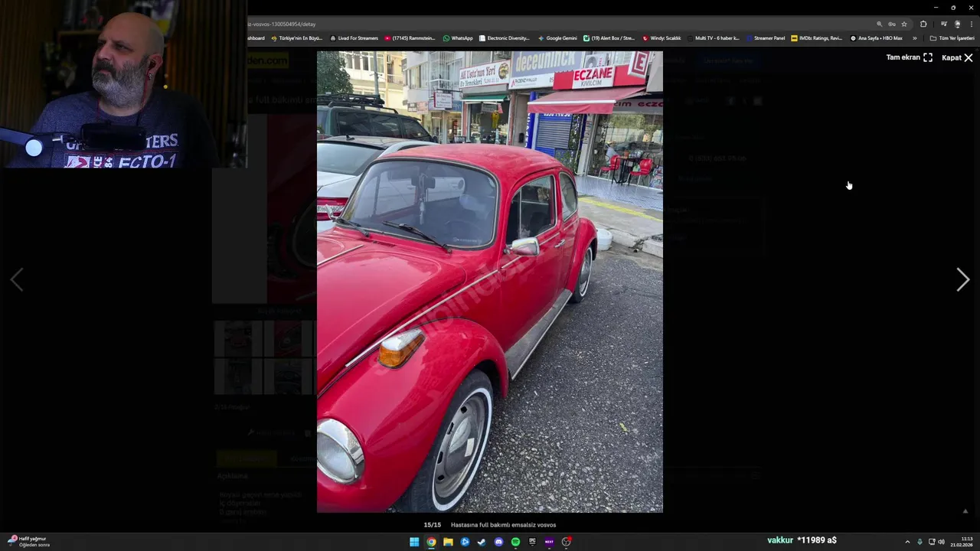Viewport: 980px width, 551px height.
Task: Open the Tüm Yer İşaretleri folder
Action: point(952,38)
